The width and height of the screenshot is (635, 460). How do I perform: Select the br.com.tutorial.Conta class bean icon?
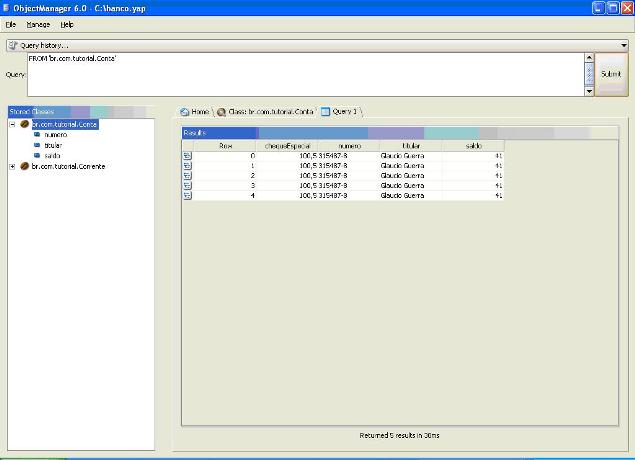pos(24,125)
